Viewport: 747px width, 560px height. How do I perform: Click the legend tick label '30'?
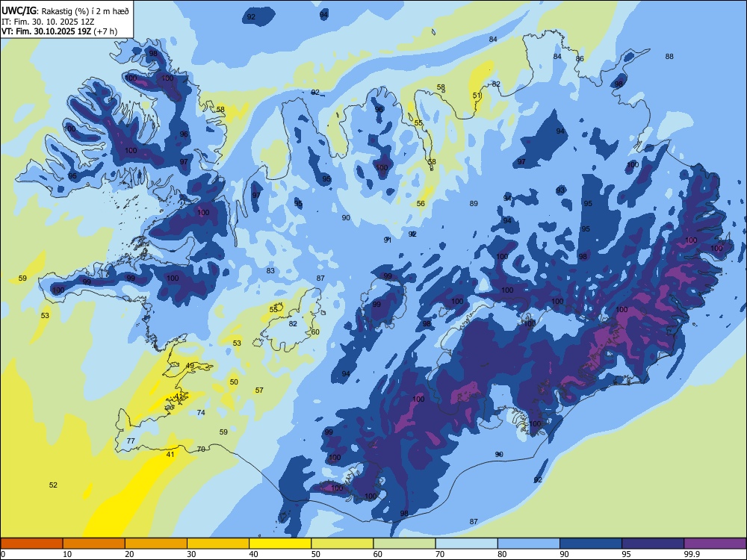(x=191, y=554)
